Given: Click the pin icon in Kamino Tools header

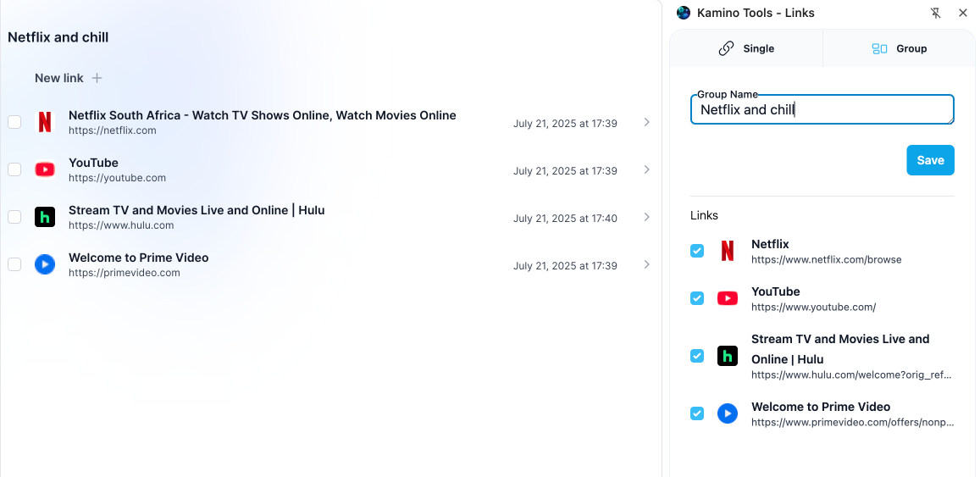Looking at the screenshot, I should pyautogui.click(x=935, y=13).
